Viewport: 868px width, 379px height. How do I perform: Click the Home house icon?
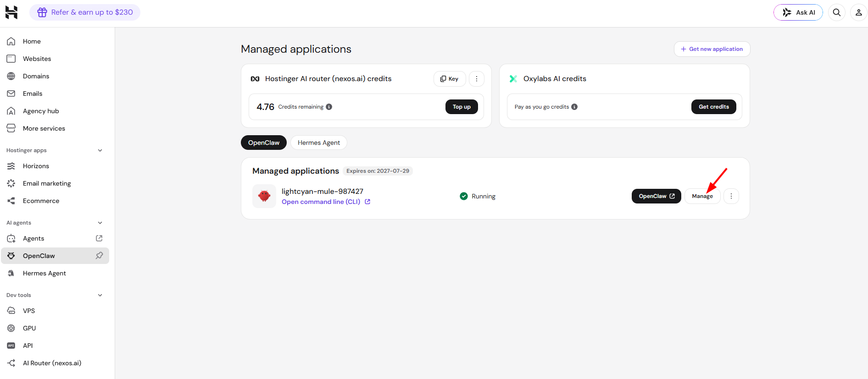click(x=11, y=41)
